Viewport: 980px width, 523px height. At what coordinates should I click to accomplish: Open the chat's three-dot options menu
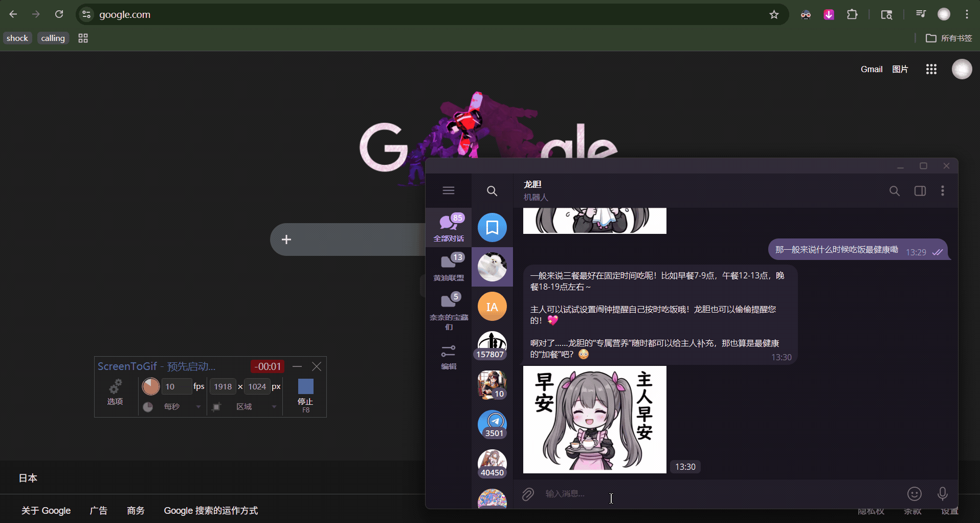[943, 190]
